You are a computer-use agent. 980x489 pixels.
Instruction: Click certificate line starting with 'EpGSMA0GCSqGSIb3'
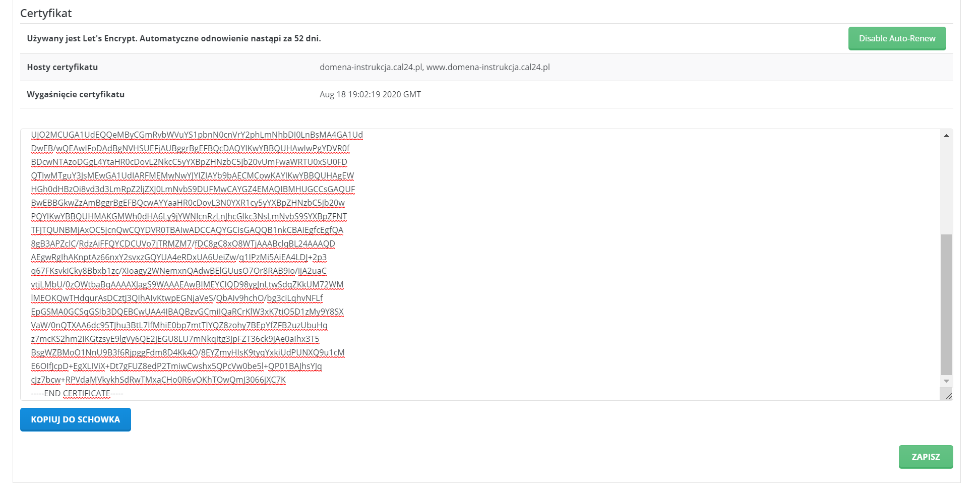pos(187,312)
